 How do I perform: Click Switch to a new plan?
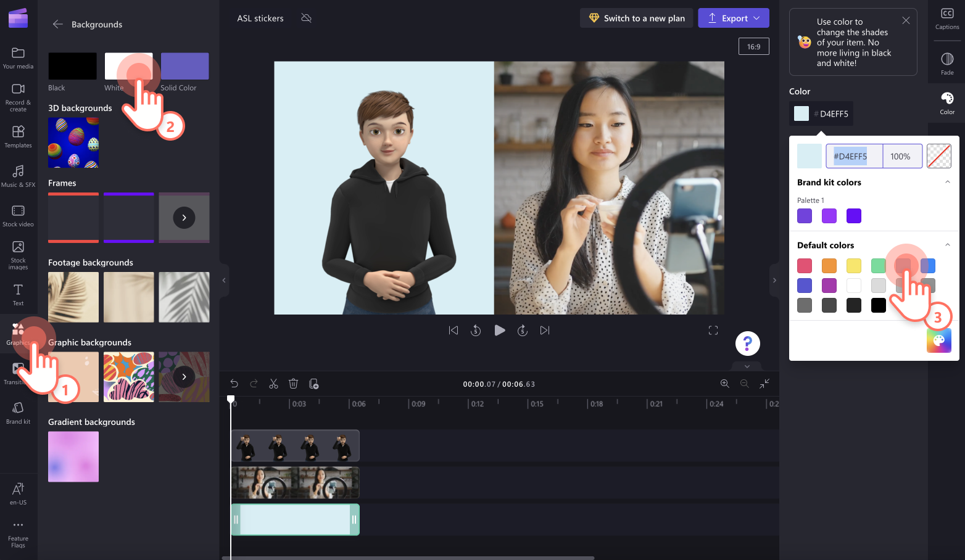(x=637, y=18)
